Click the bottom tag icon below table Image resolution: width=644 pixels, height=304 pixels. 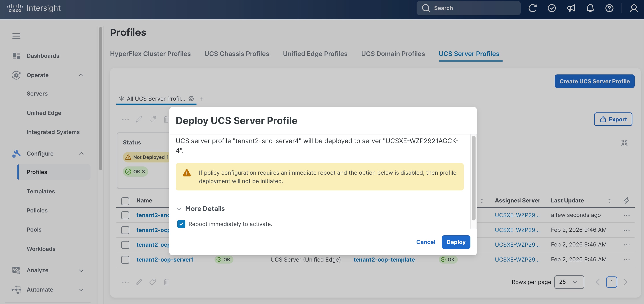(x=153, y=282)
